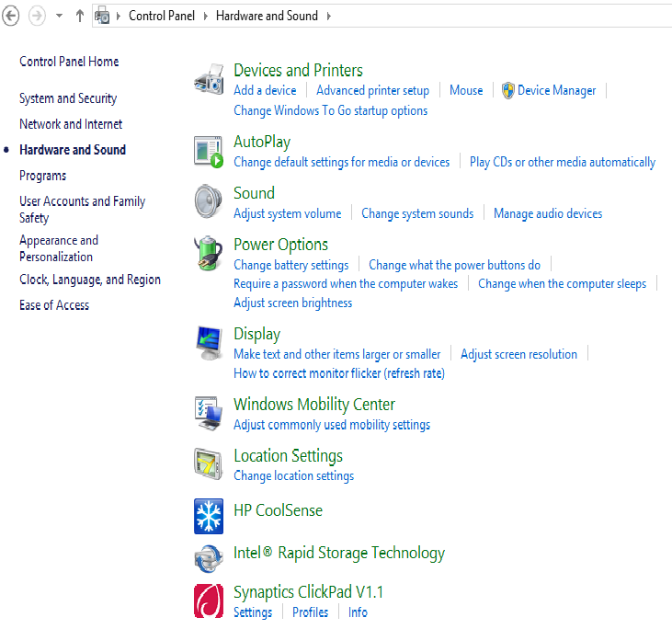Go up one level with Up arrow

[x=80, y=16]
